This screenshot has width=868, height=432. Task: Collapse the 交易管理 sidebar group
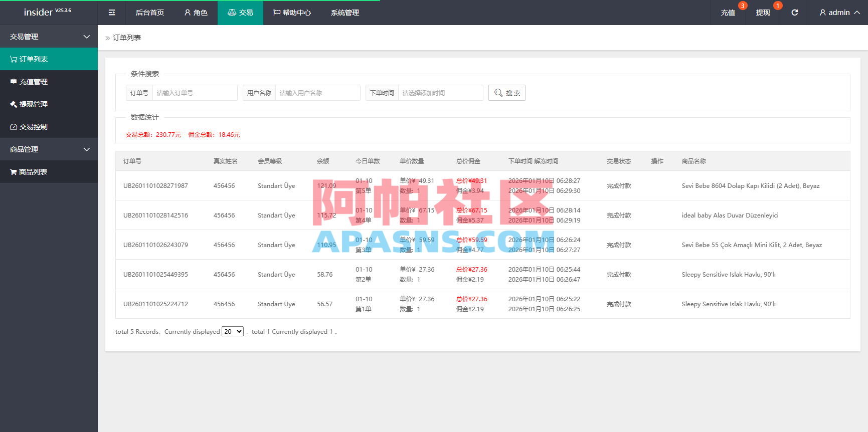(49, 37)
